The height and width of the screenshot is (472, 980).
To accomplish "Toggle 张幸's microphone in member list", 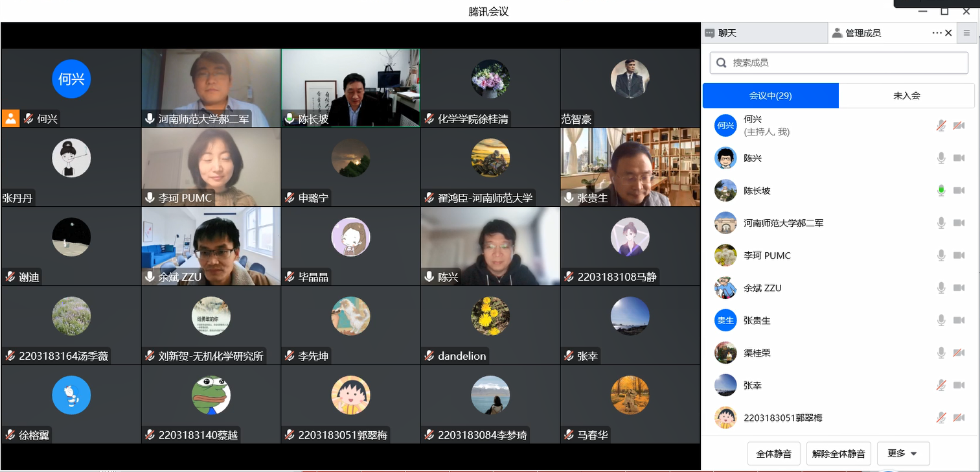I will (x=941, y=385).
